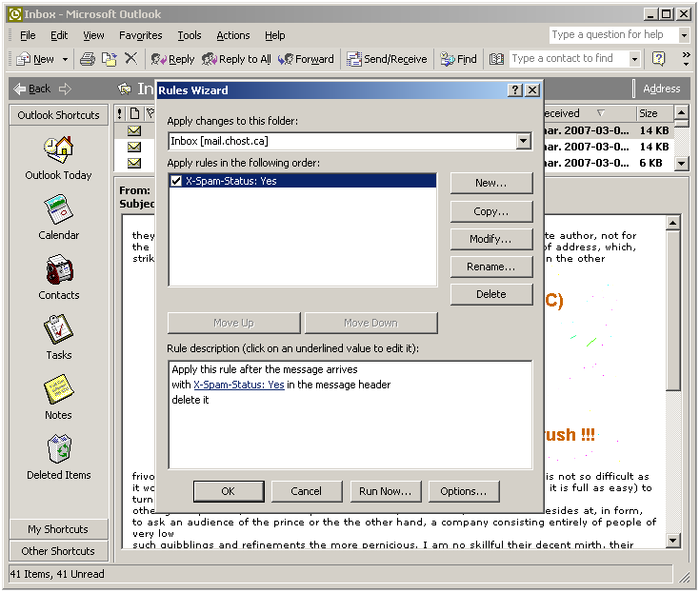700x593 pixels.
Task: Open the File menu
Action: (x=28, y=35)
